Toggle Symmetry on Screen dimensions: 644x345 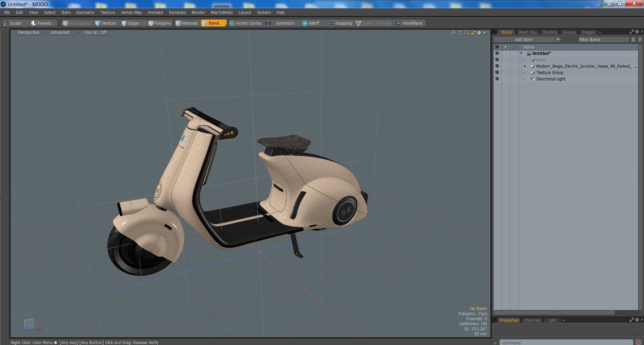tap(281, 23)
